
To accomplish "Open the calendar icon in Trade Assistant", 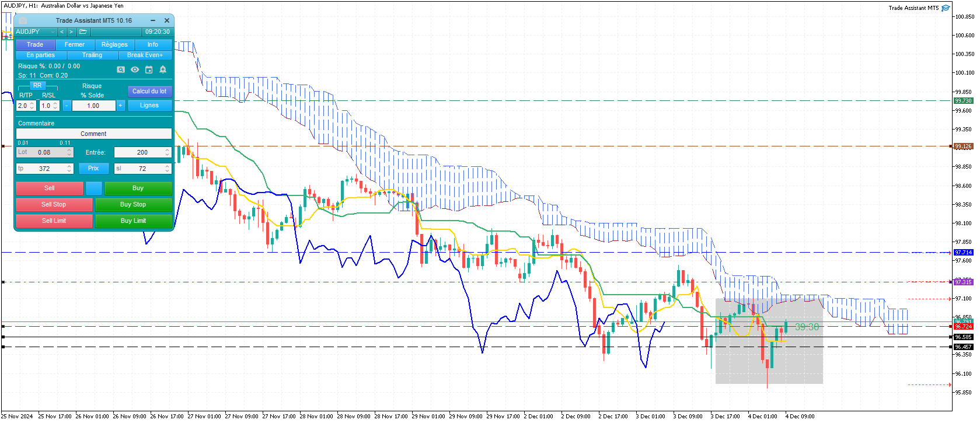I will [x=149, y=69].
